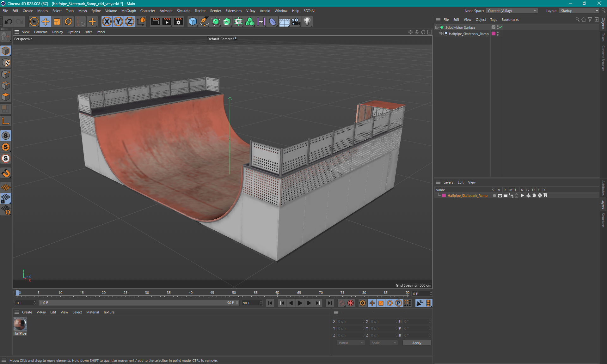Open the viewport Cameras menu
The width and height of the screenshot is (607, 364).
(40, 32)
